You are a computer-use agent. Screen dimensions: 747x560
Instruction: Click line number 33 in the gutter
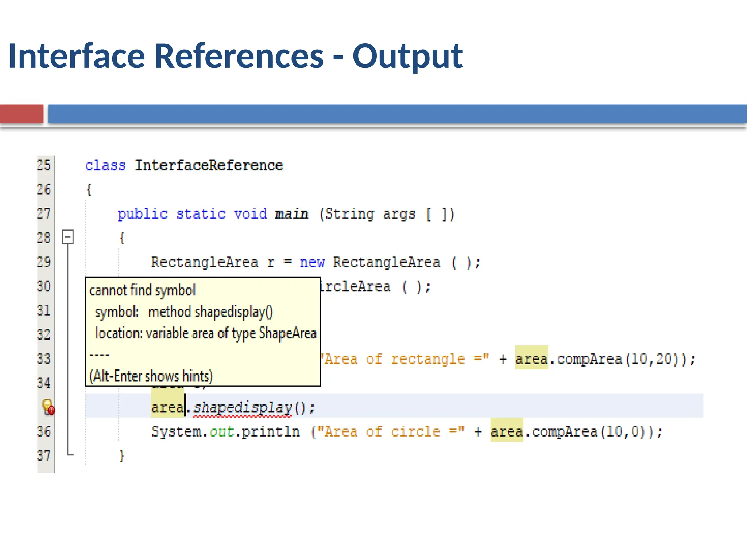[x=44, y=359]
